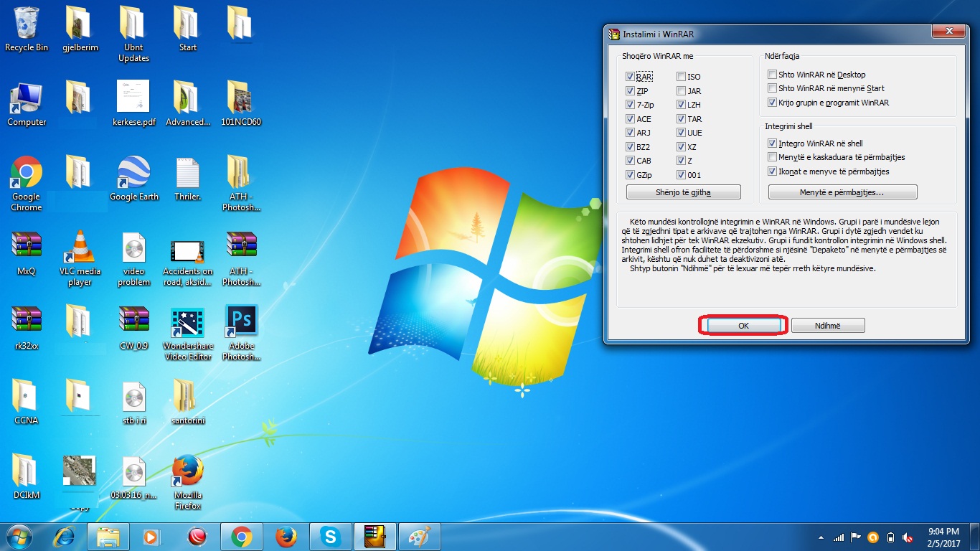The height and width of the screenshot is (551, 980).
Task: Click the Windows Start orb in taskbar
Action: (x=19, y=537)
